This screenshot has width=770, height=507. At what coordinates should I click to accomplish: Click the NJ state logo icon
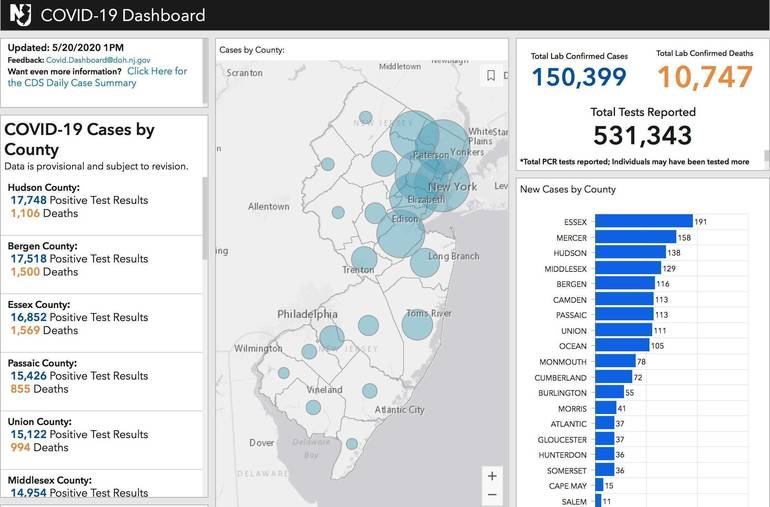(20, 15)
